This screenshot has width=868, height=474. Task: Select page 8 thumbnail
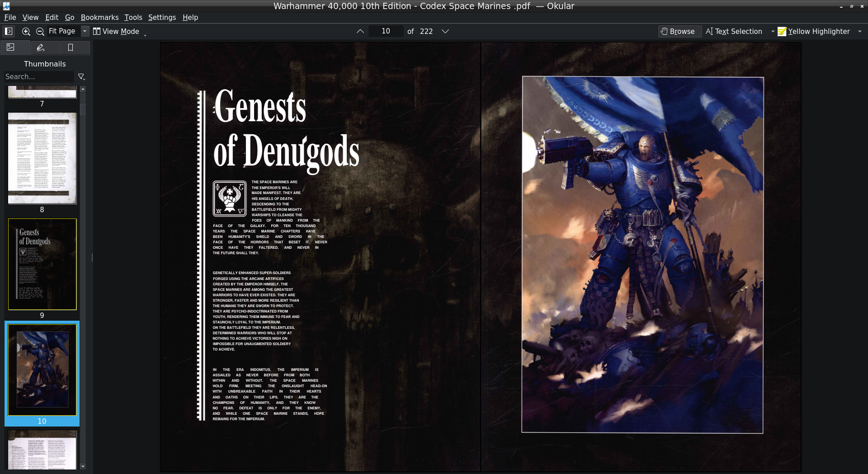click(x=42, y=158)
